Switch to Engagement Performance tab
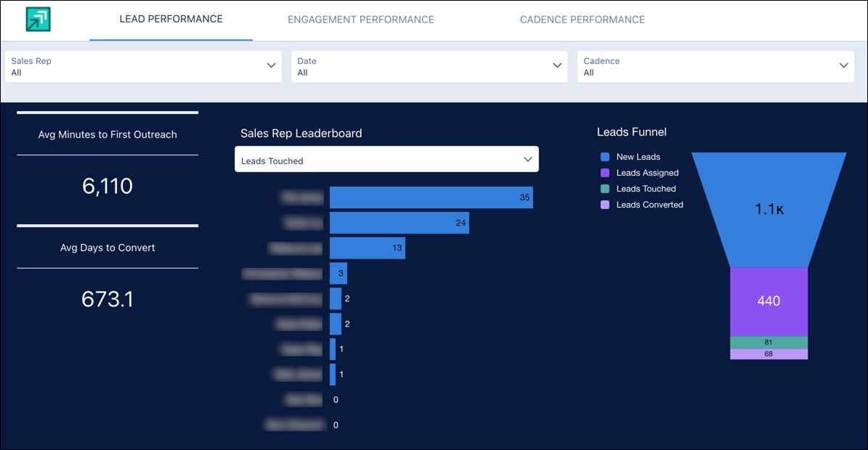Screen dimensions: 868x450 [x=360, y=20]
